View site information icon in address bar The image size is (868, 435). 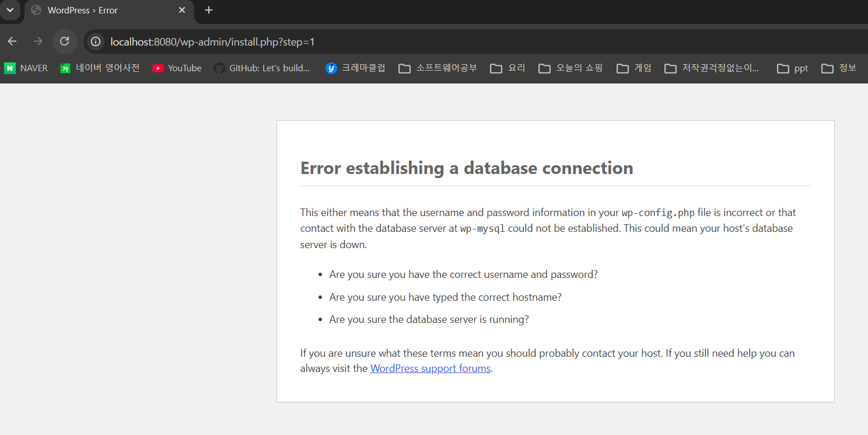[x=96, y=41]
